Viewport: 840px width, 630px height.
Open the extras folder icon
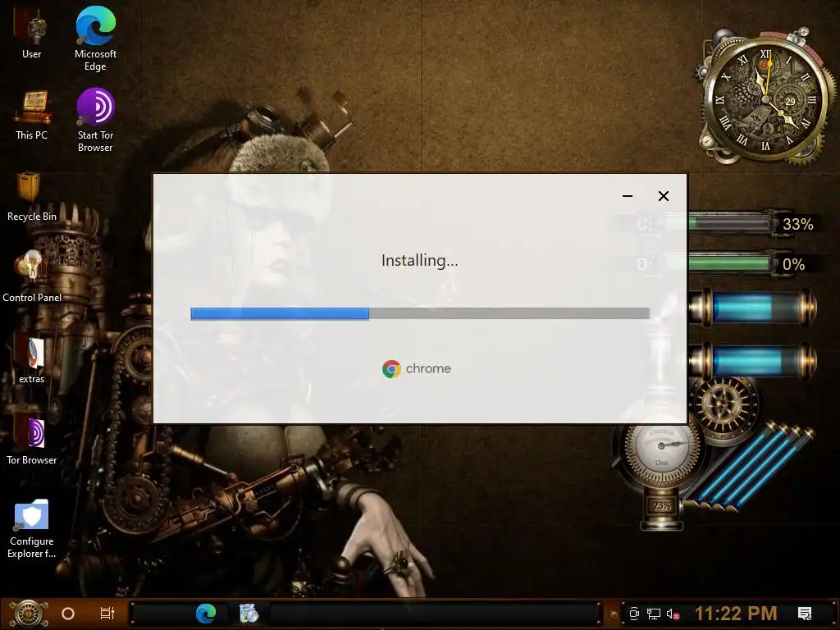click(32, 359)
